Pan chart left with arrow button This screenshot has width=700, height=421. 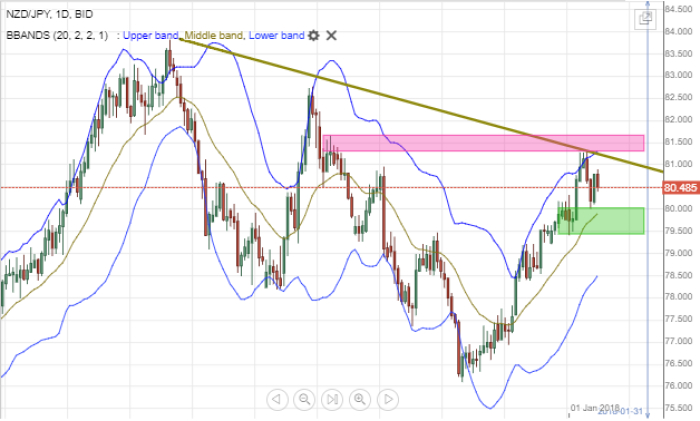click(x=277, y=399)
